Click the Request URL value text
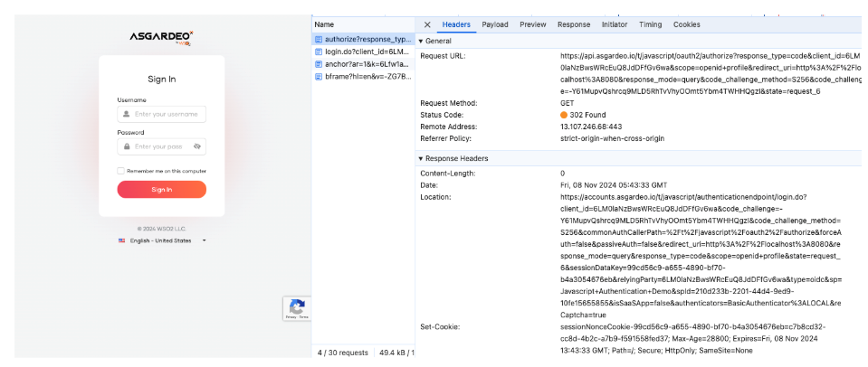Image resolution: width=868 pixels, height=367 pixels. [711, 74]
